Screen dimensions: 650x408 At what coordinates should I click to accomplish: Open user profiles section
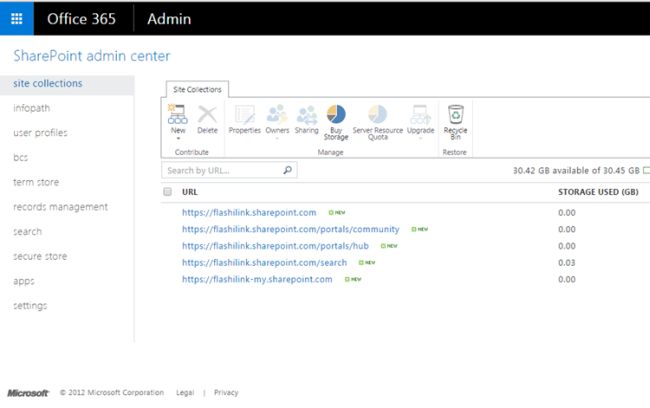pos(40,133)
